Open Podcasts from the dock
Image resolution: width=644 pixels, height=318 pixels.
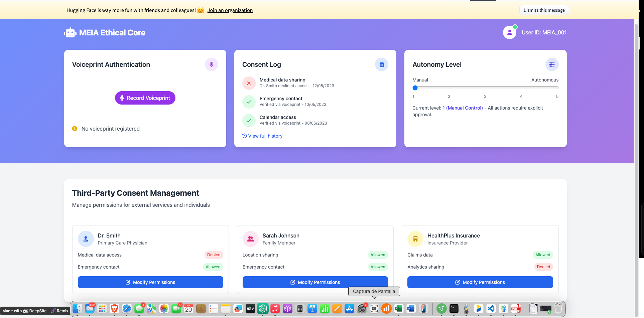click(287, 308)
